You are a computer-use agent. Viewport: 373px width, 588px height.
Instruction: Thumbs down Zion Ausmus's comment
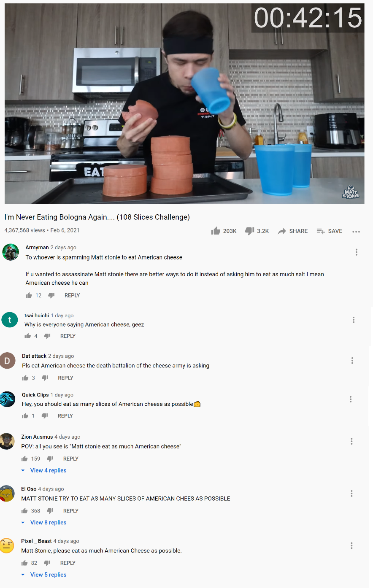click(x=50, y=459)
